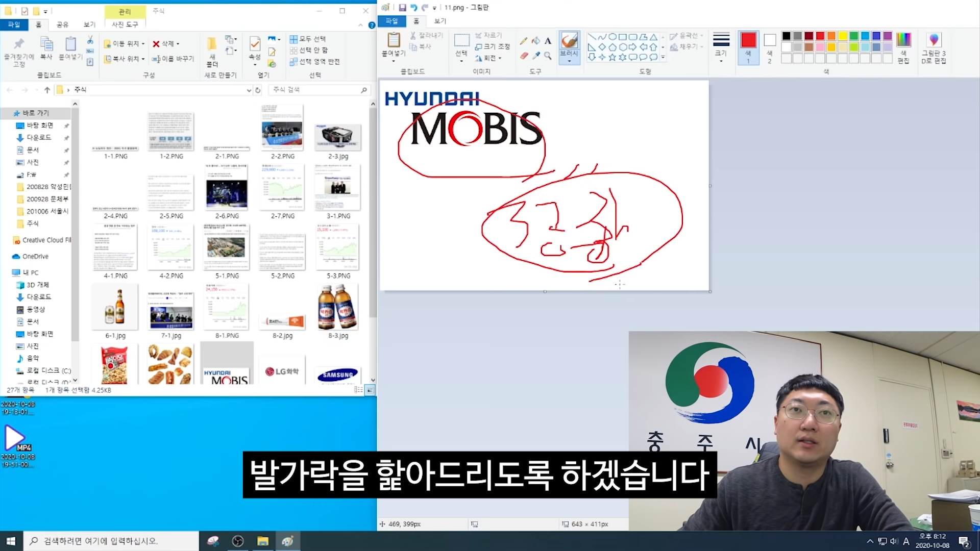Click the taskbar search box
The height and width of the screenshot is (551, 980).
pyautogui.click(x=111, y=541)
